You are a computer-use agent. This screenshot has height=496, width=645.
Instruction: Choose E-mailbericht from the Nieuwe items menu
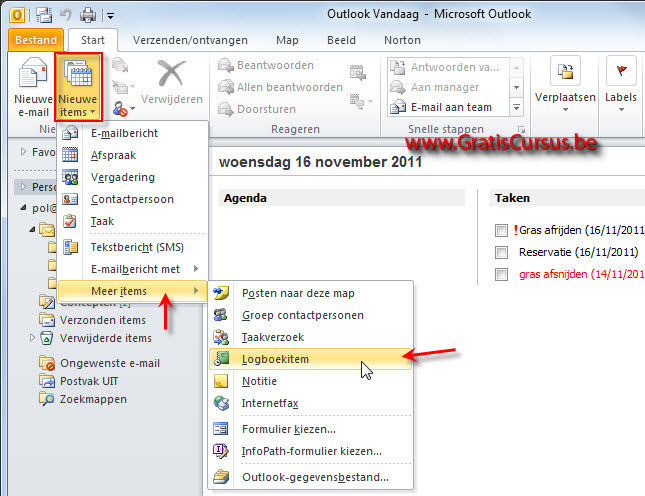click(x=132, y=133)
